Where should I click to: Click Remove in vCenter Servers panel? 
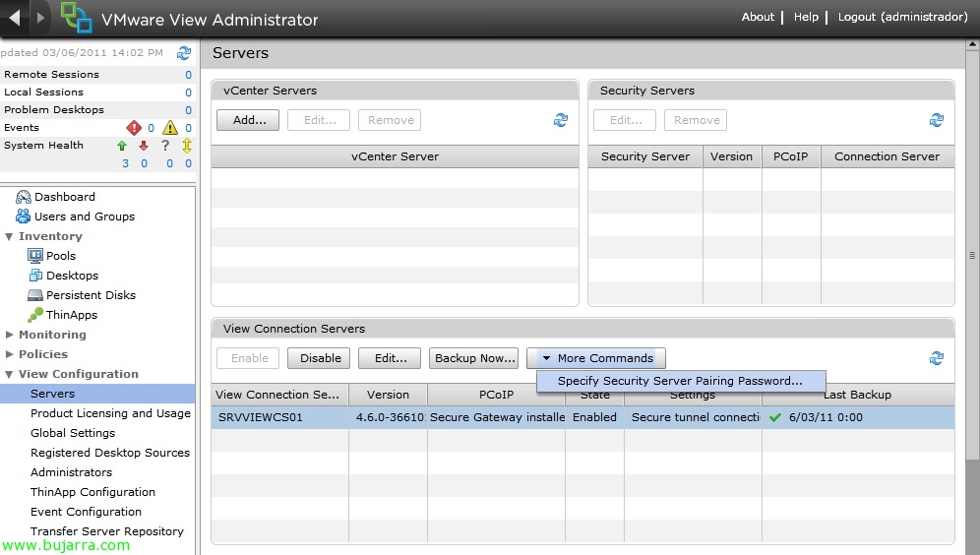coord(390,120)
